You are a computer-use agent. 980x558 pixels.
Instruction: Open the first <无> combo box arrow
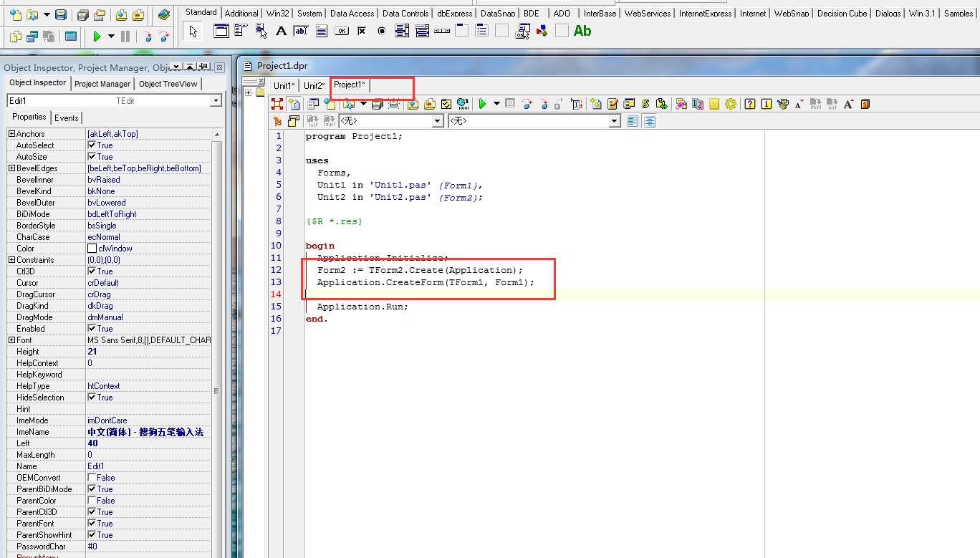438,122
